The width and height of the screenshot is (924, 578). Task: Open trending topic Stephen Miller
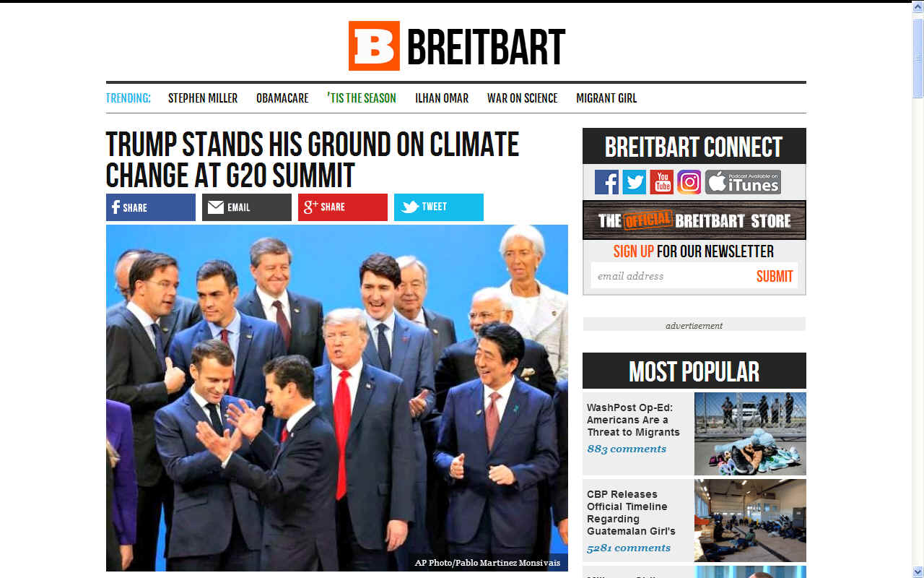[x=203, y=98]
